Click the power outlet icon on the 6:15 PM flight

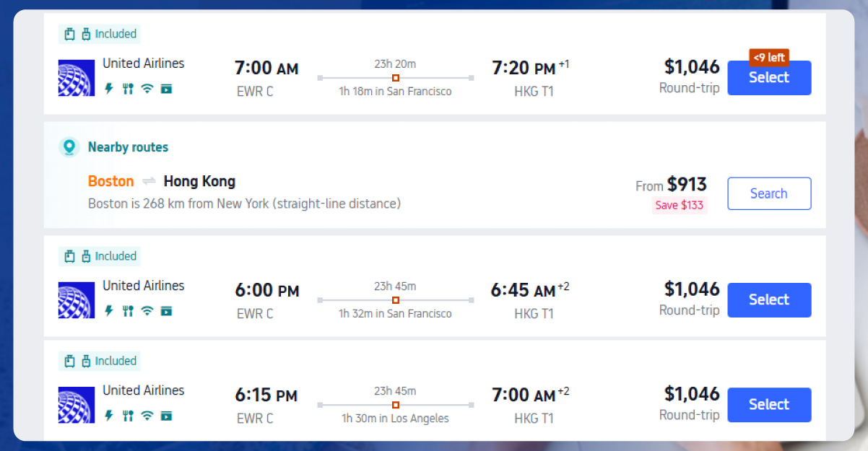point(109,416)
